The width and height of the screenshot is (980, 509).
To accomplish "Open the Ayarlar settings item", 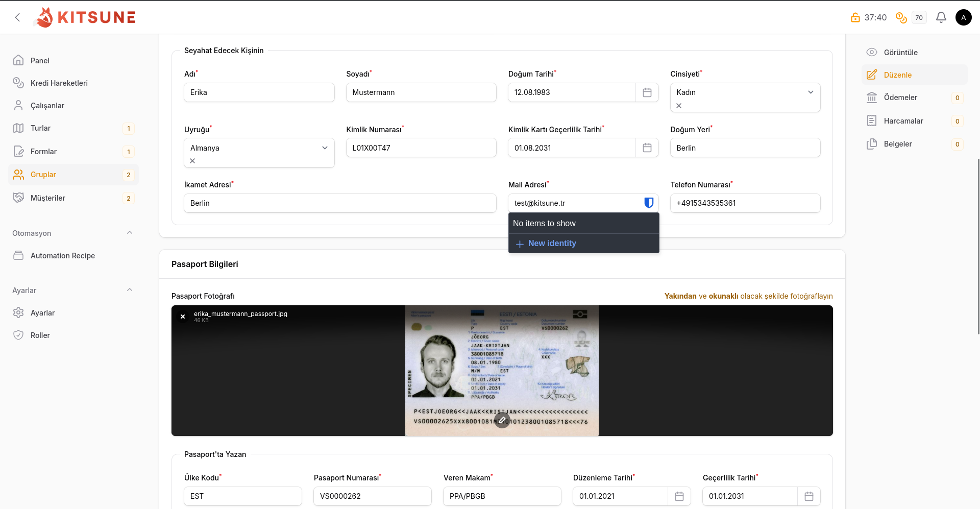I will tap(73, 313).
